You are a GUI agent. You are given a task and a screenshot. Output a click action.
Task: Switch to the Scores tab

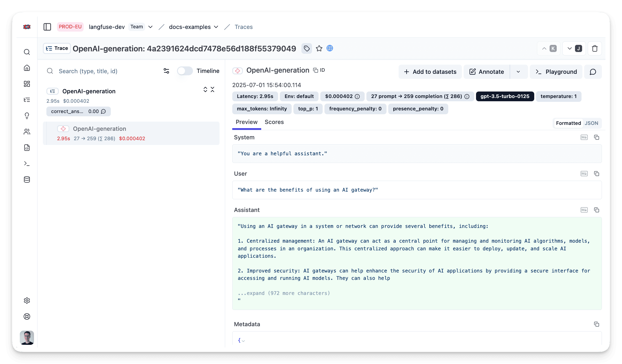[274, 122]
